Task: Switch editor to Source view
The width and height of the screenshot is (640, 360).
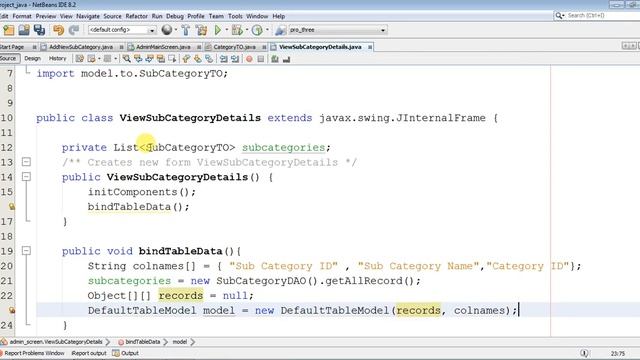Action: [9, 59]
